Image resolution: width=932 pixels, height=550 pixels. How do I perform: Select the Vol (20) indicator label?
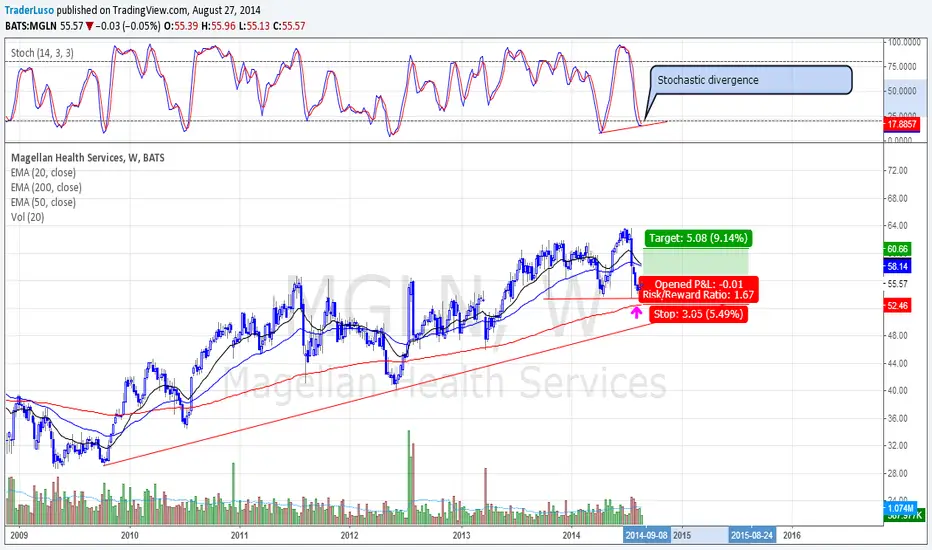tap(27, 217)
